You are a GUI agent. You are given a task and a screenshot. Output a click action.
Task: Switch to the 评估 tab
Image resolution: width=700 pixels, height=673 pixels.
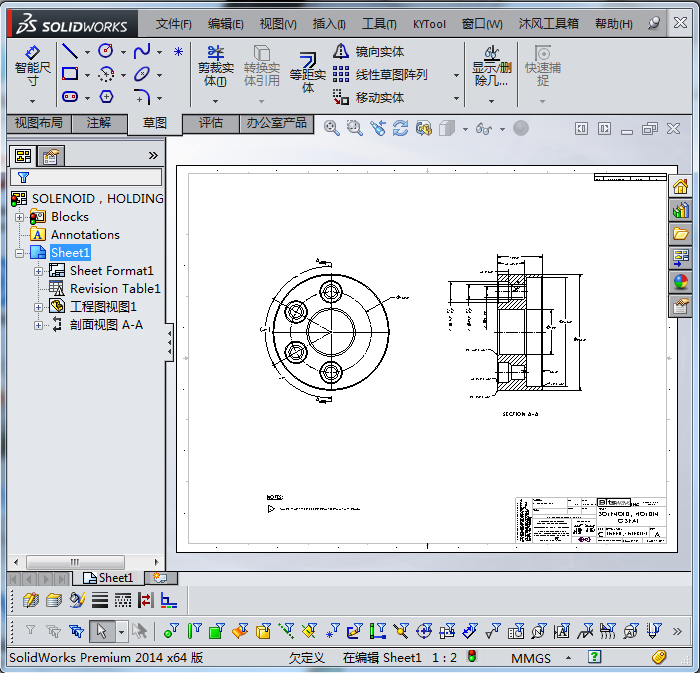coord(210,123)
